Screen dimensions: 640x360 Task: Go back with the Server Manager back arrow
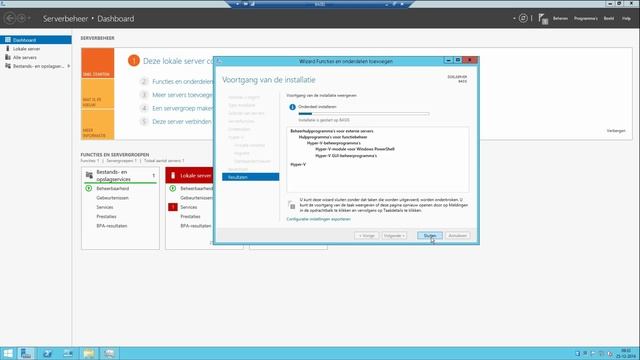[9, 18]
